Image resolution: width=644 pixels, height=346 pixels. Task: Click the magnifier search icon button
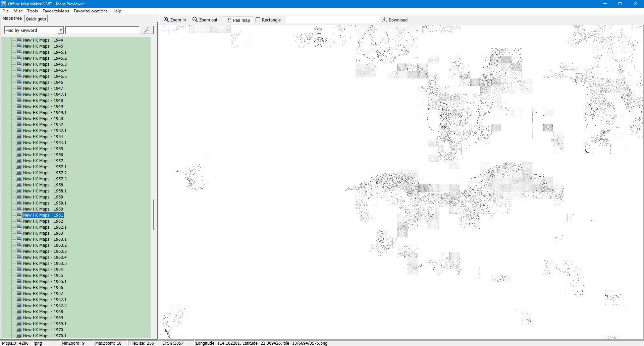(147, 30)
